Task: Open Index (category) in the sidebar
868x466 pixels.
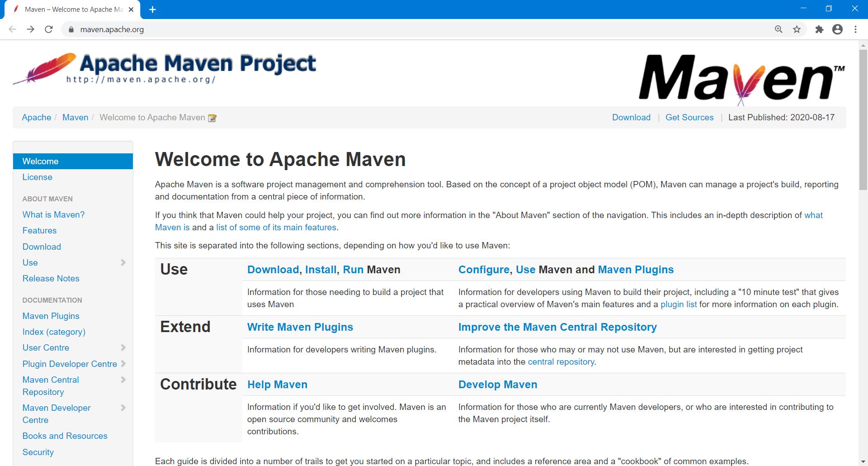Action: pos(54,332)
